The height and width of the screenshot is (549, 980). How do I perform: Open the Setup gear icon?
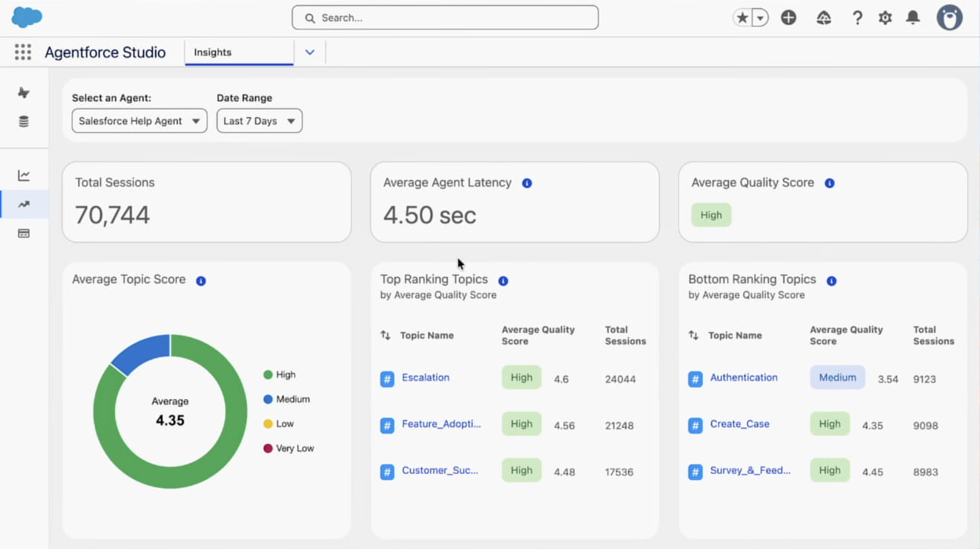pos(885,17)
